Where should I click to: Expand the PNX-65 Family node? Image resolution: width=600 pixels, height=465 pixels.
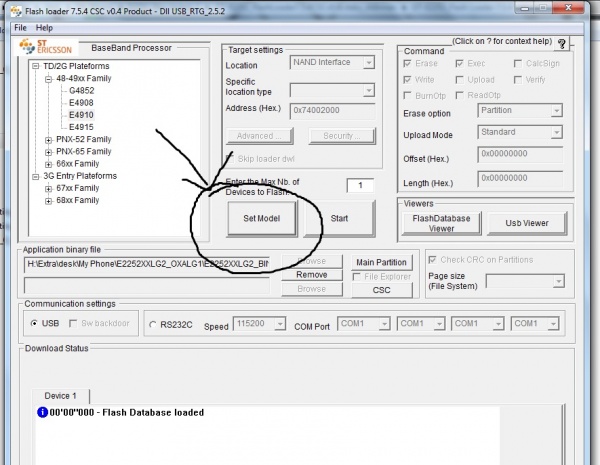tap(48, 152)
